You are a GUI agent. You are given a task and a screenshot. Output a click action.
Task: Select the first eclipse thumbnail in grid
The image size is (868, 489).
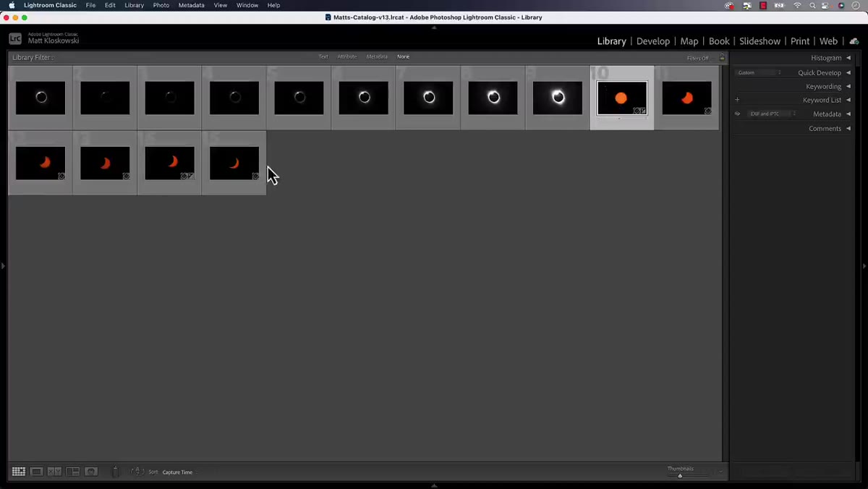[x=41, y=98]
